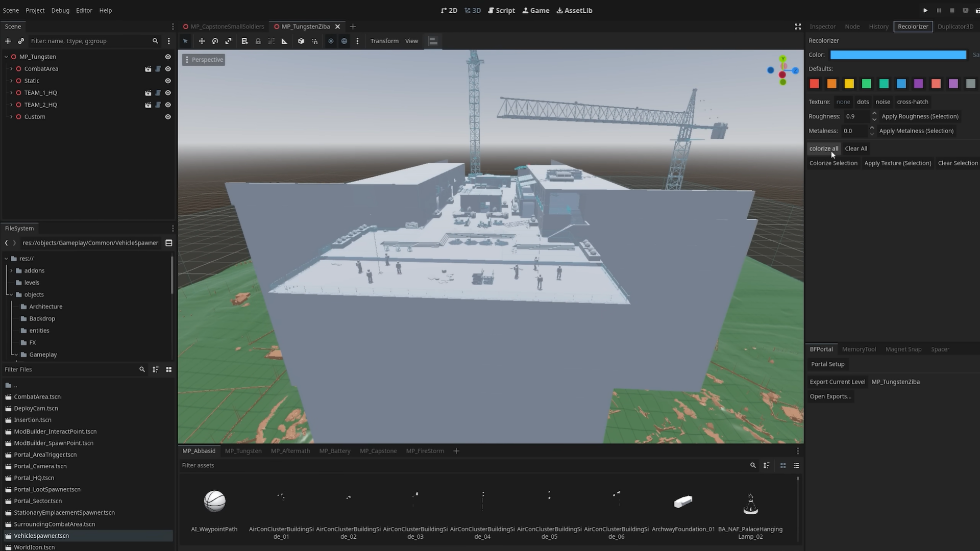
Task: Run the project with play button
Action: (x=925, y=10)
